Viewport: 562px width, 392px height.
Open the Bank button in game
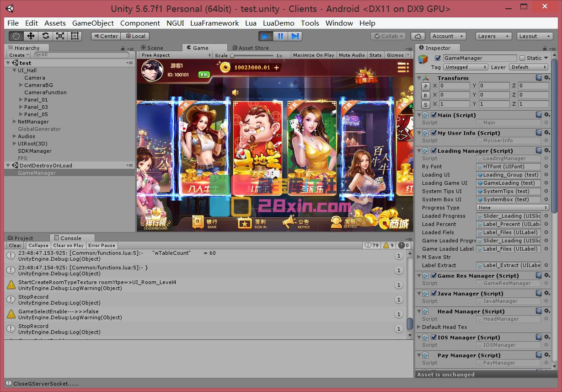click(205, 223)
